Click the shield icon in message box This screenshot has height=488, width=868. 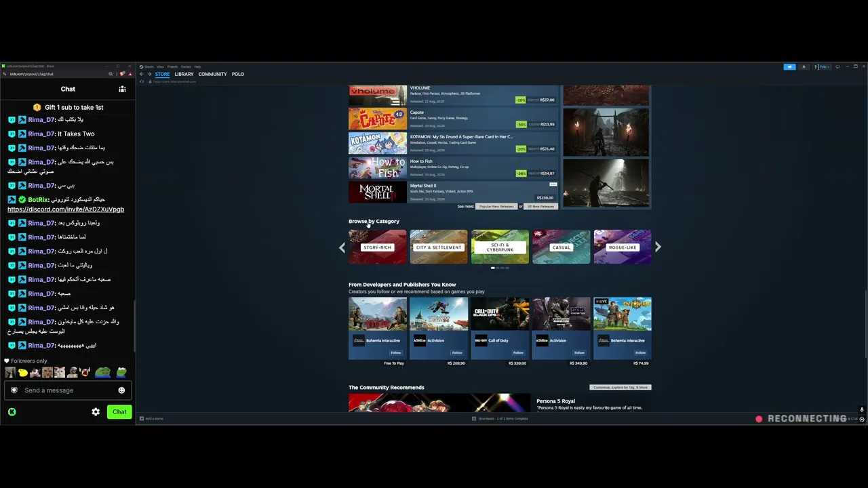pos(14,390)
